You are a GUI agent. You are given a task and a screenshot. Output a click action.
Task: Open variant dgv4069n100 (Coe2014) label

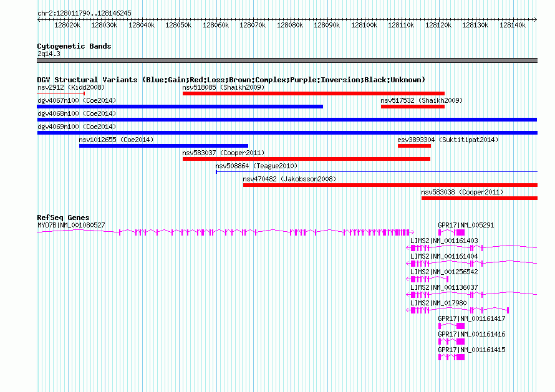[x=77, y=127]
